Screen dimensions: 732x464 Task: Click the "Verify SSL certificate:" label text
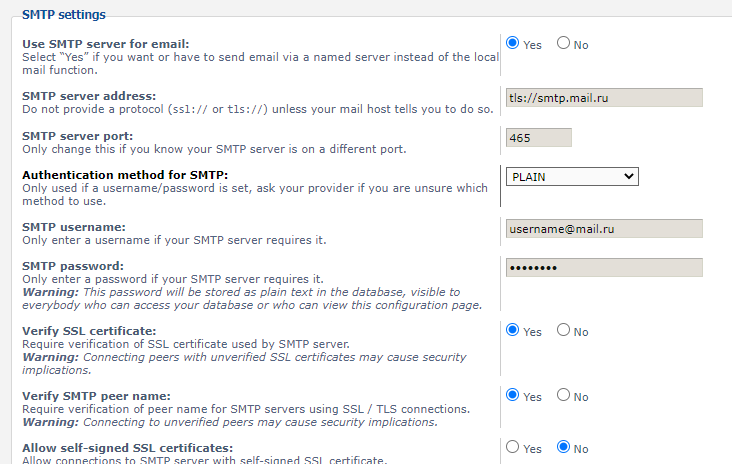click(89, 331)
